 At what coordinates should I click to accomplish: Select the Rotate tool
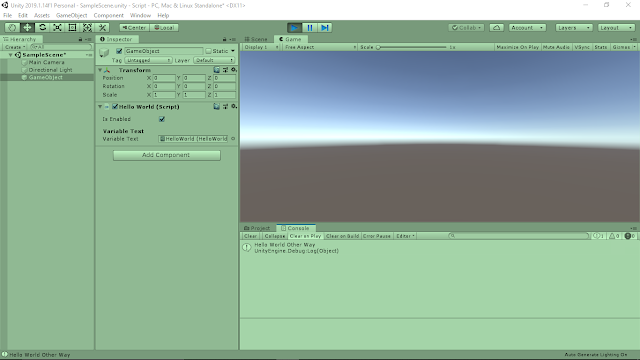[x=42, y=27]
